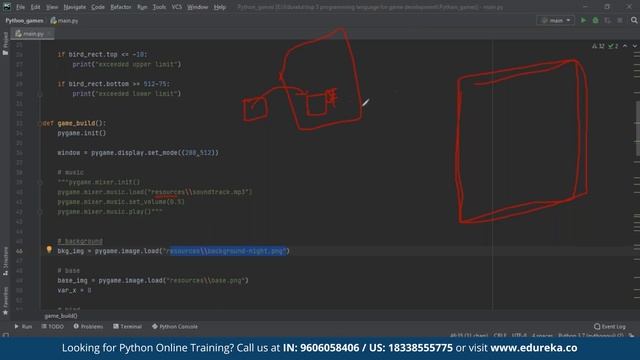This screenshot has width=640, height=360.
Task: Collapse the docstring music block fold marker
Action: [x=40, y=182]
